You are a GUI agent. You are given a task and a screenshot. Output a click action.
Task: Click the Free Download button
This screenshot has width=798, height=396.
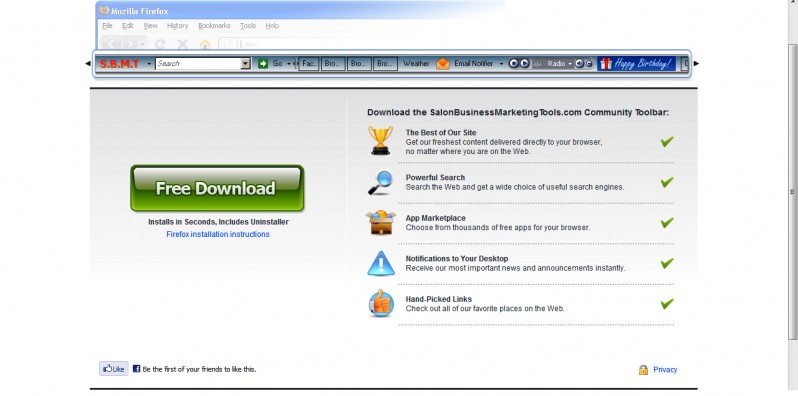coord(217,188)
